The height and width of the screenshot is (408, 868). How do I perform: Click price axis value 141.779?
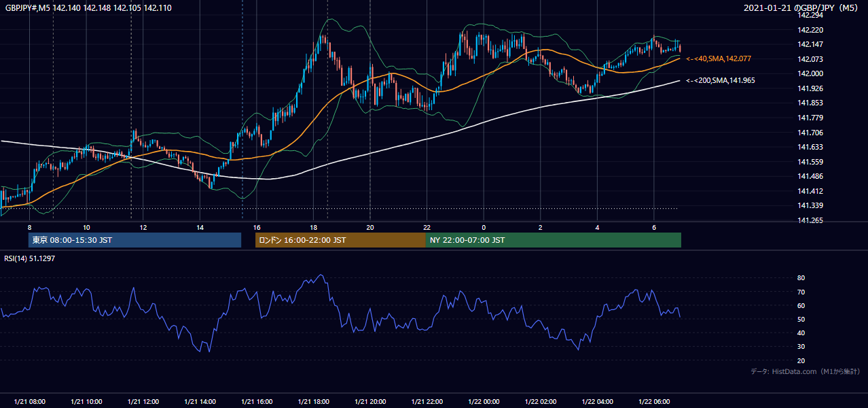click(x=810, y=118)
